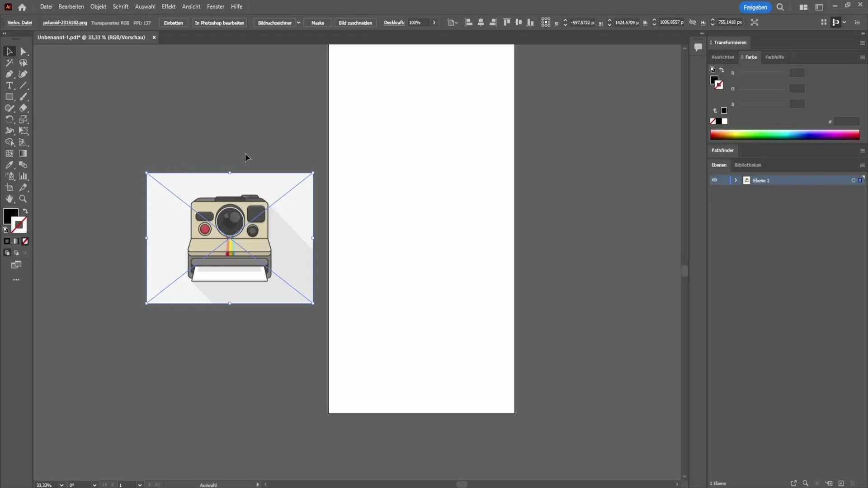Select the Rectangle tool

pos(9,97)
